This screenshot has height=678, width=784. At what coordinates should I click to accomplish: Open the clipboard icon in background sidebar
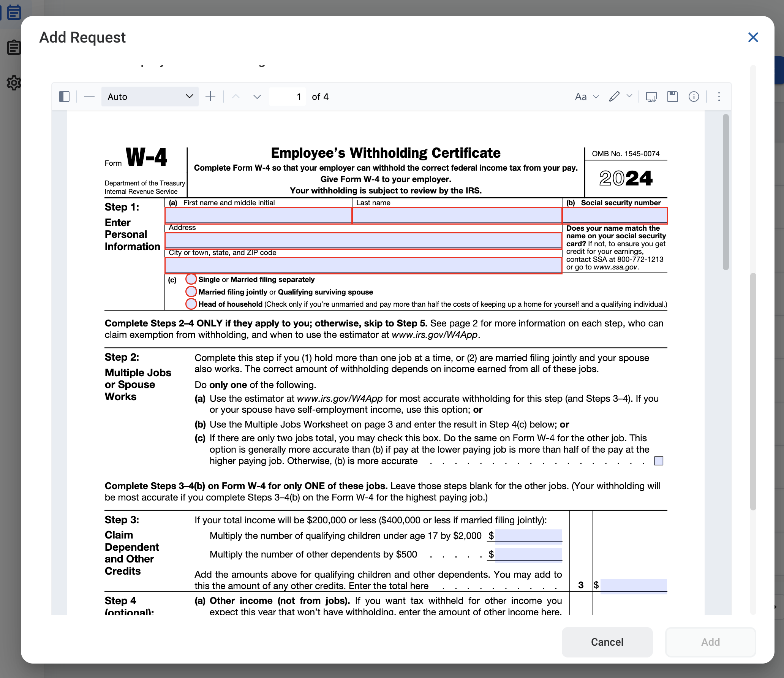pos(14,47)
